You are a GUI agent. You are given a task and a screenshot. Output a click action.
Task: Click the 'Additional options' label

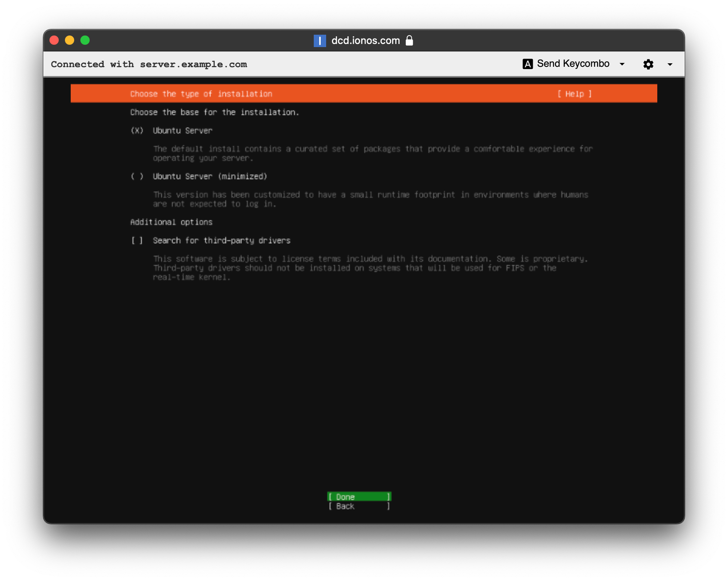click(171, 222)
